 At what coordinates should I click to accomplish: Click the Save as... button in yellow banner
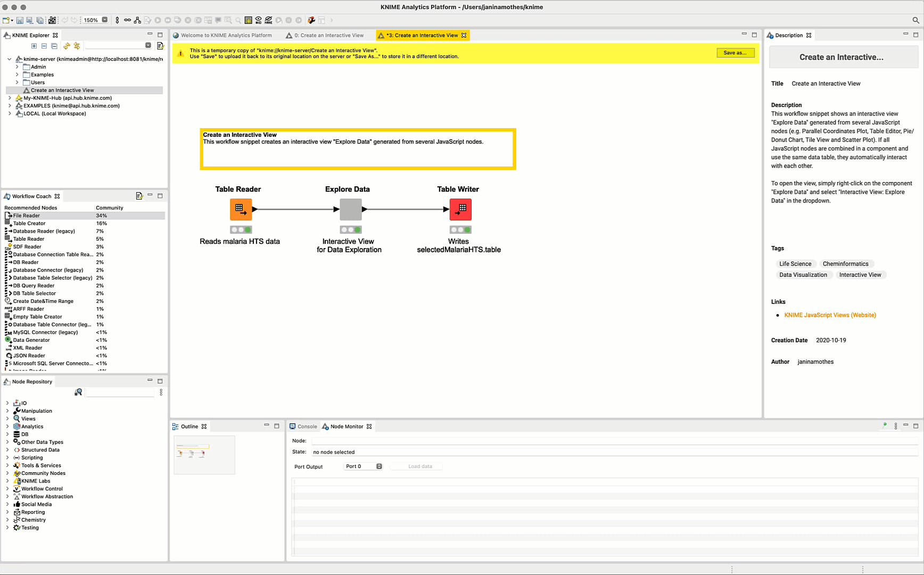click(x=735, y=53)
